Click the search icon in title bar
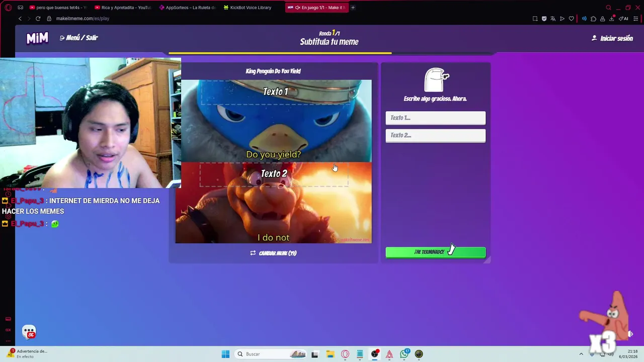Viewport: 644px width, 362px height. [x=608, y=8]
